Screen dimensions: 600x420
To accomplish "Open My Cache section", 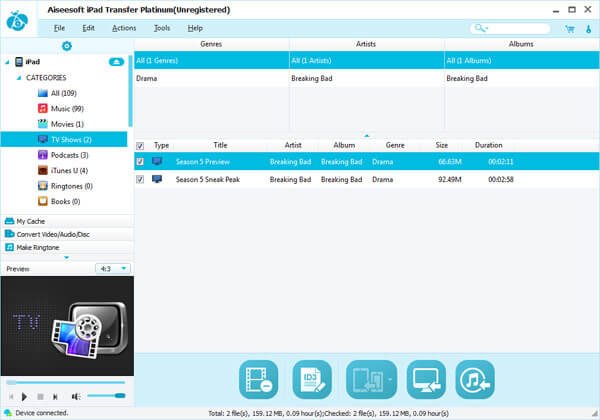I will click(67, 221).
